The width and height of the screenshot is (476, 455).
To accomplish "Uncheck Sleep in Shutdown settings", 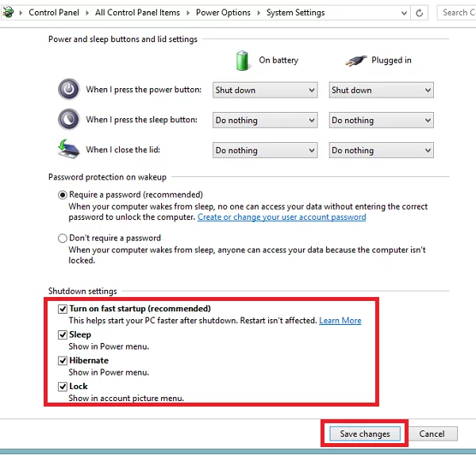I will [63, 335].
